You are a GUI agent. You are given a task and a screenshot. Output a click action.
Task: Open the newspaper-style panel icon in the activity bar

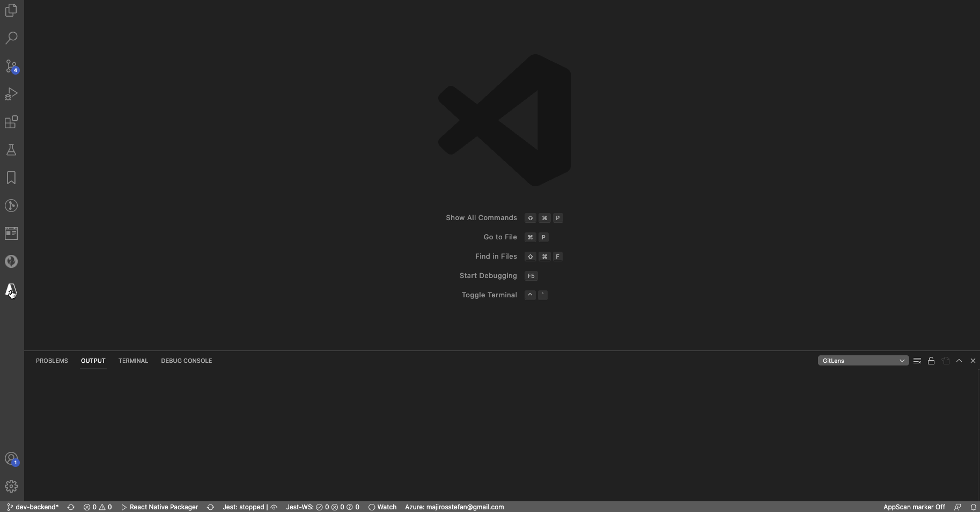click(11, 233)
